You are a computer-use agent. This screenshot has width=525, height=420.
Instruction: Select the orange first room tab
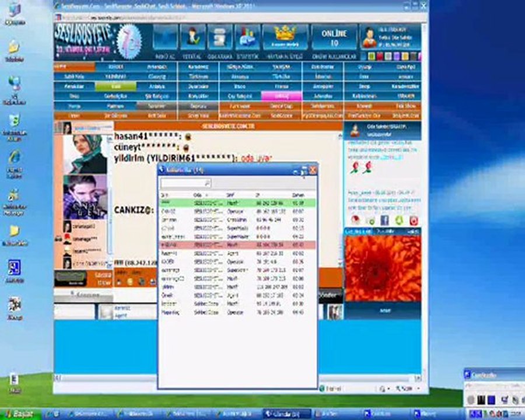pos(74,67)
